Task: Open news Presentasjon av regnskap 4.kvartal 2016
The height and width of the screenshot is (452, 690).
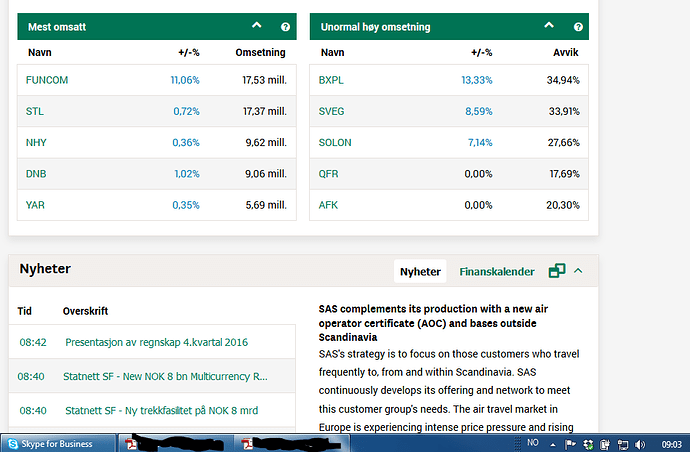Action: coord(157,342)
